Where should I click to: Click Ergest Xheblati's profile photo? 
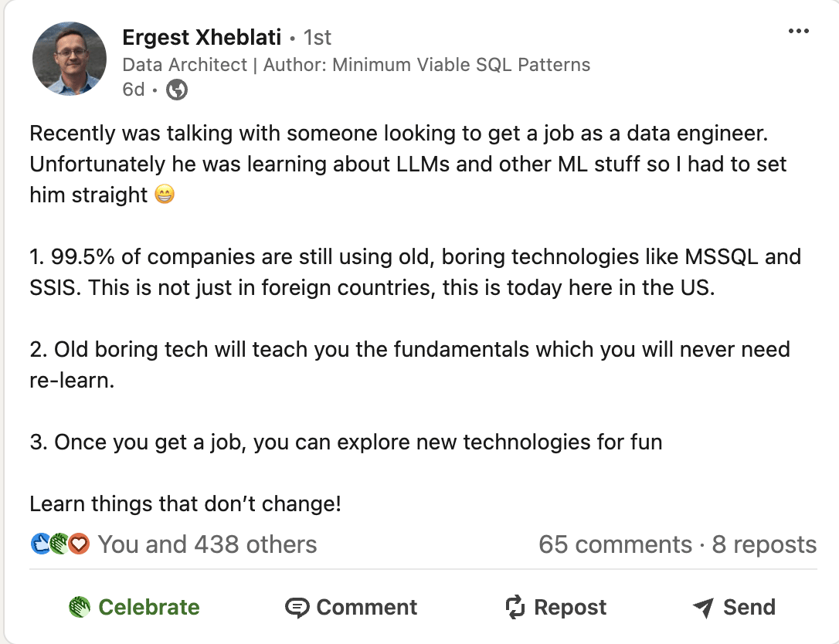[x=70, y=59]
